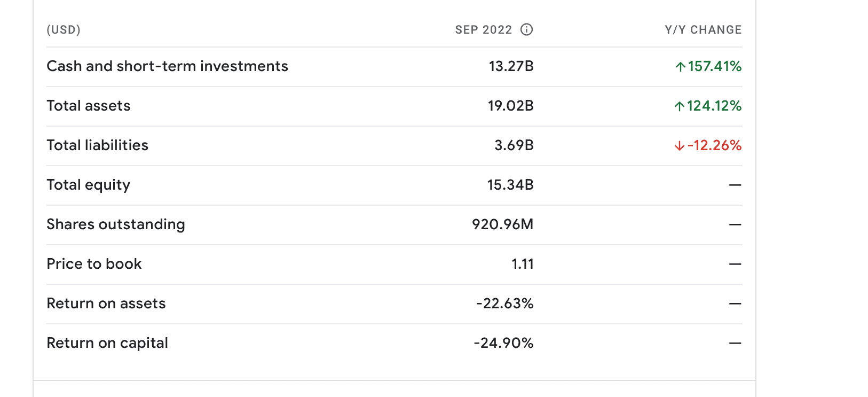Select the Price to book row label
Viewport: 868px width, 397px height.
tap(94, 264)
